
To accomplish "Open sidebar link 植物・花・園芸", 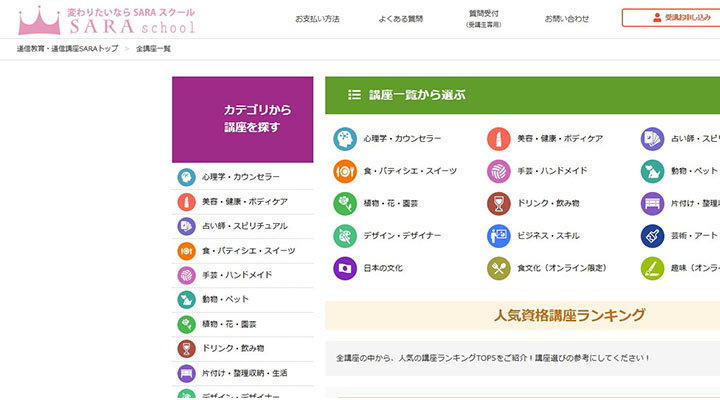I will tap(229, 324).
